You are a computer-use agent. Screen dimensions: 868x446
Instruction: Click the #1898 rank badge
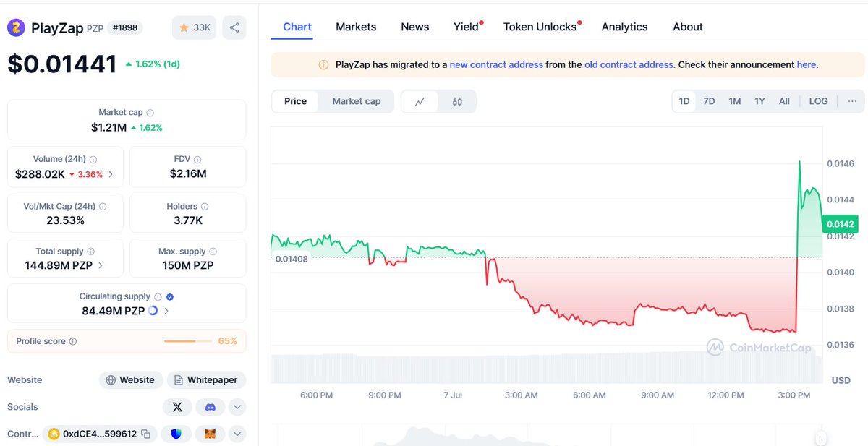[125, 28]
